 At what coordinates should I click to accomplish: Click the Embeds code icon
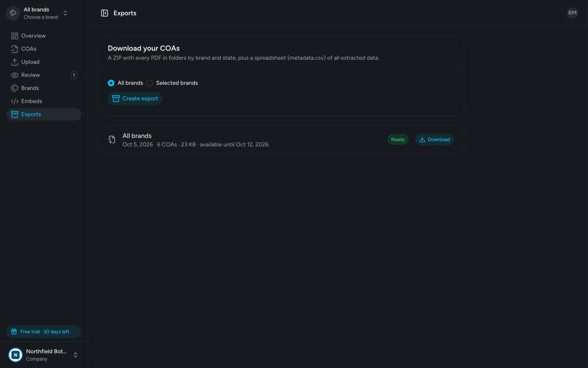click(14, 101)
